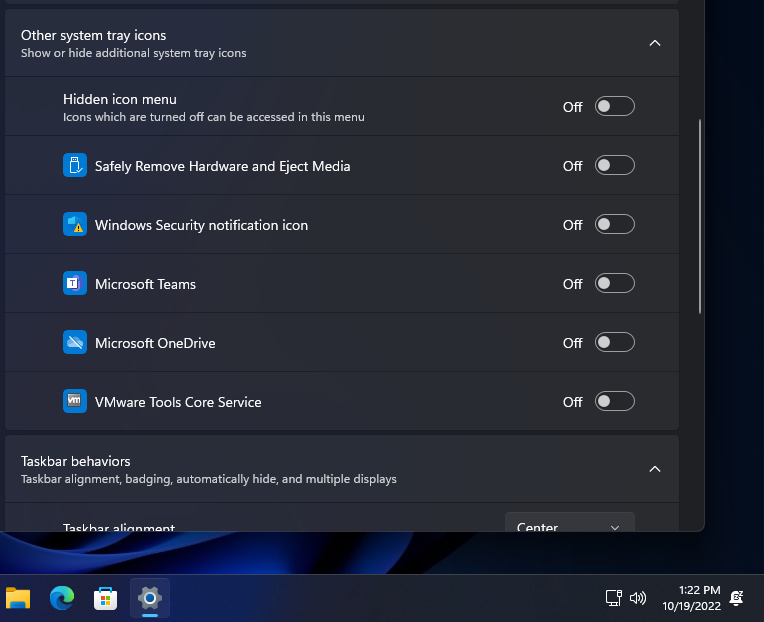Turn on VMware Tools Core Service toggle
Viewport: 764px width, 622px height.
[614, 401]
